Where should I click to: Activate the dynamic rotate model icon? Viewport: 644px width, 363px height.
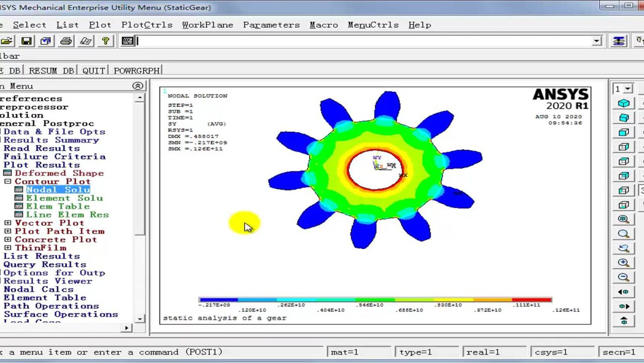(623, 248)
